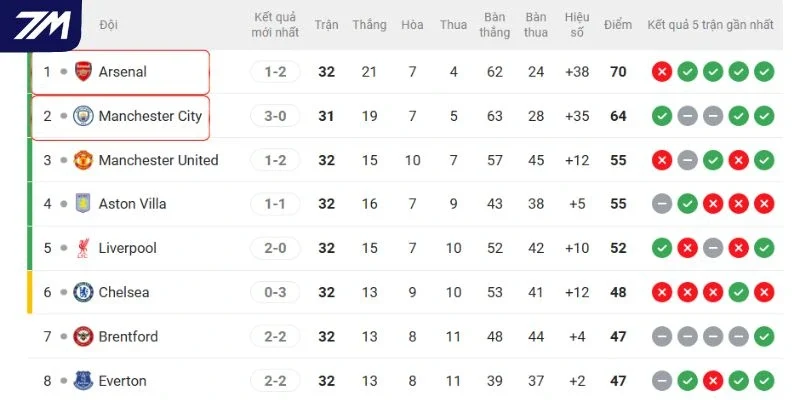Sort table by Hiệu số column
Image resolution: width=800 pixels, height=400 pixels.
(577, 24)
